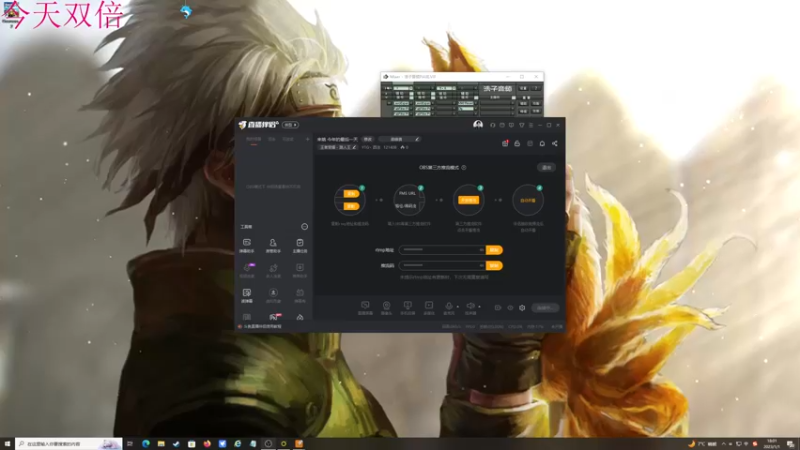
Task: Open the gift icon with the red dot
Action: coord(505,143)
